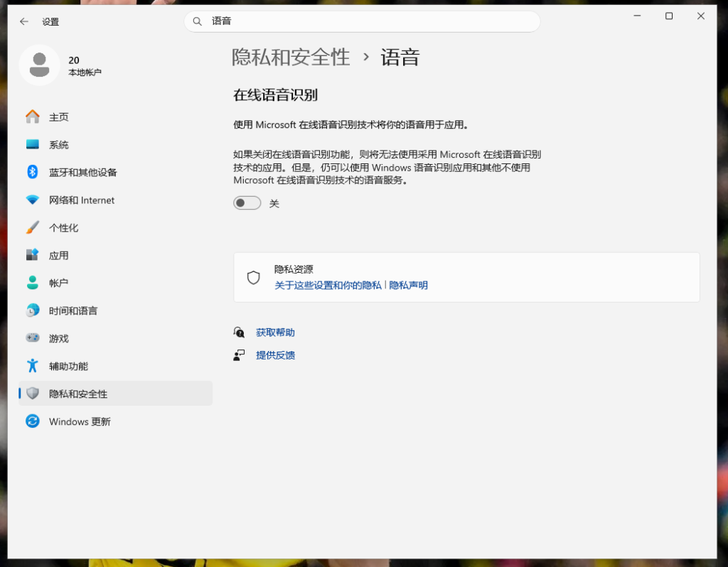Click the account name 20

(x=74, y=60)
